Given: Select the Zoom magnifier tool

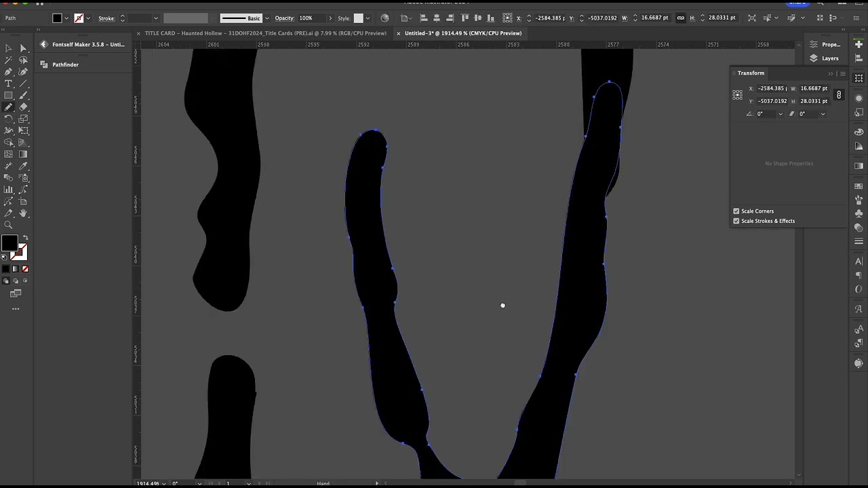Looking at the screenshot, I should [8, 225].
